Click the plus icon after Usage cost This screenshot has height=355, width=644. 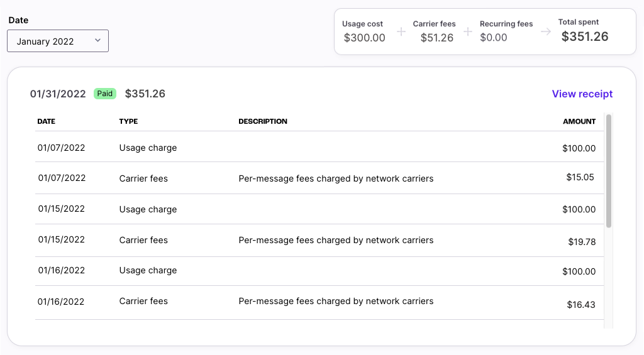tap(401, 31)
